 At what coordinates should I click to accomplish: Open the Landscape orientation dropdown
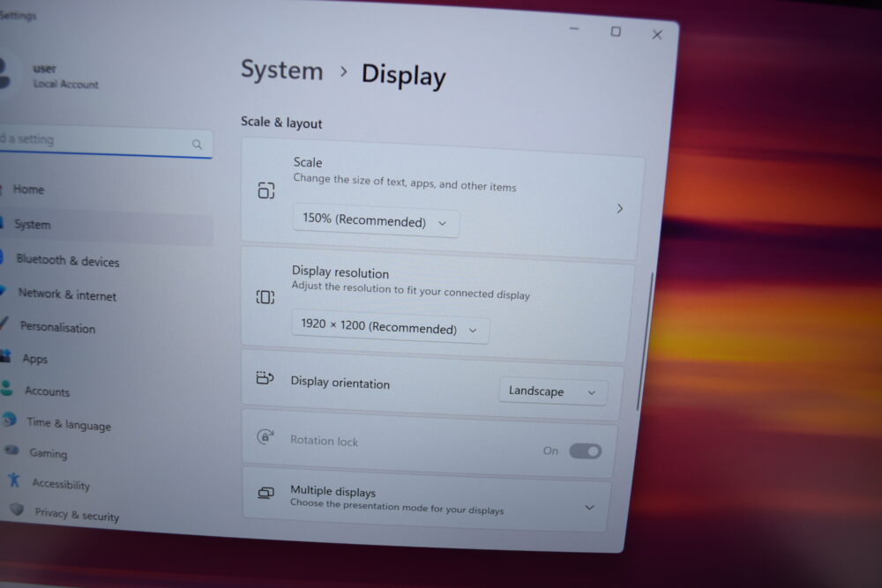(552, 391)
